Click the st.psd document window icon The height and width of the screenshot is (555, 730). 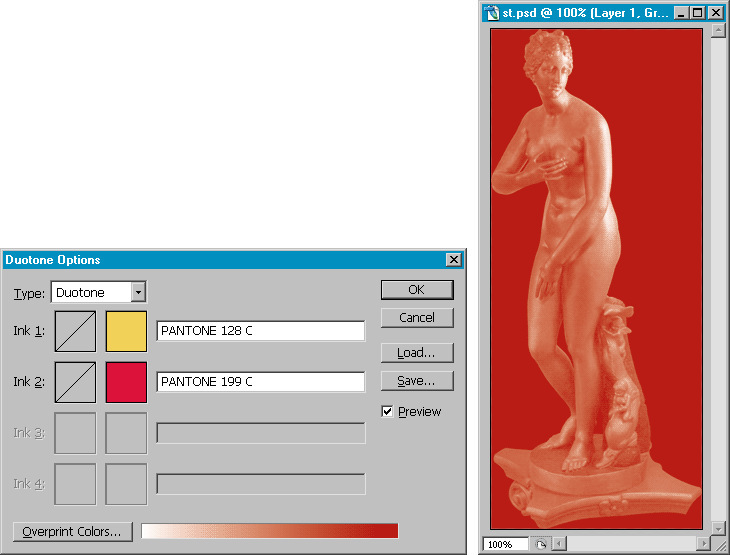point(492,13)
